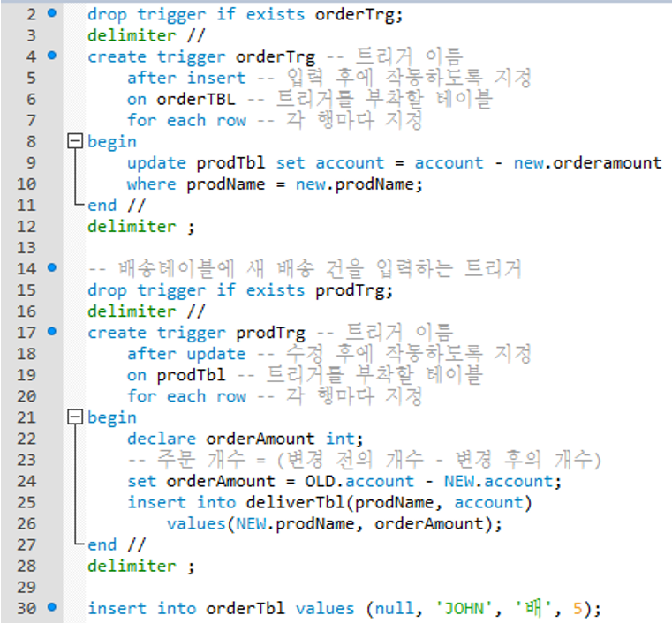Place cursor on 'drop trigger if exists orderTrg;'
Screen dimensions: 672x623
point(245,15)
